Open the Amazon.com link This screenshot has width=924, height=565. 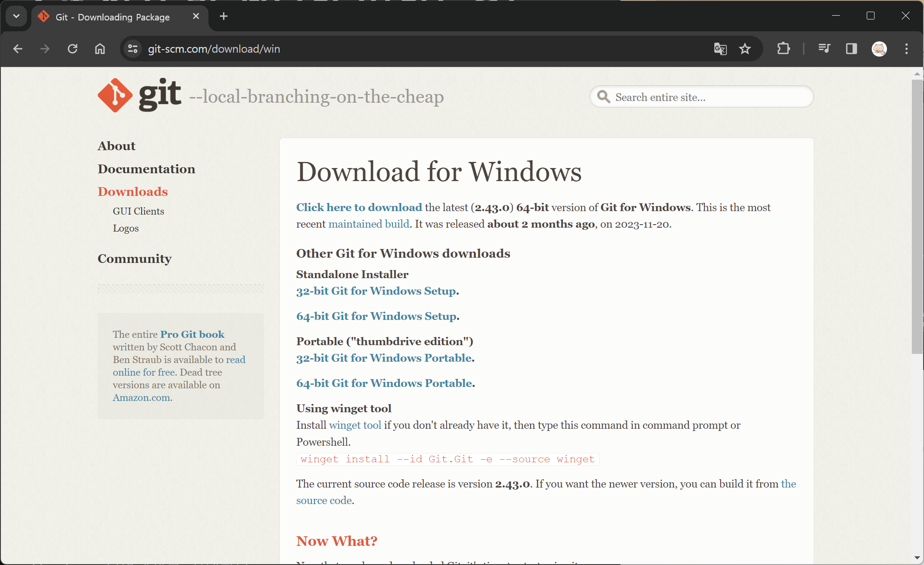142,398
